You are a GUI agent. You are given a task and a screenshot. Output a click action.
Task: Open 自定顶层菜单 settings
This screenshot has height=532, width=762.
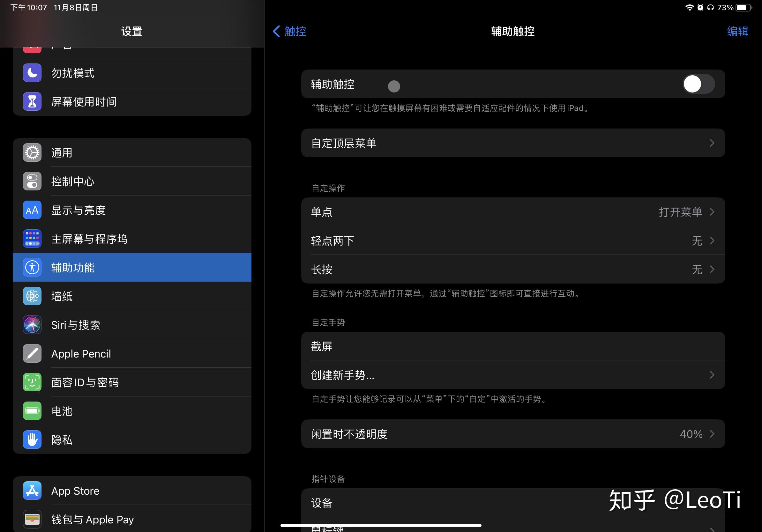(x=513, y=143)
